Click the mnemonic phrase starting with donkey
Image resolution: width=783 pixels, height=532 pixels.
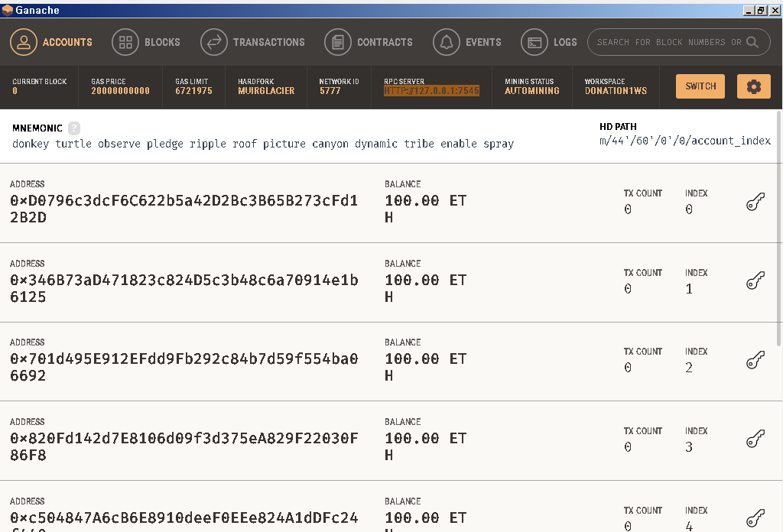(263, 144)
